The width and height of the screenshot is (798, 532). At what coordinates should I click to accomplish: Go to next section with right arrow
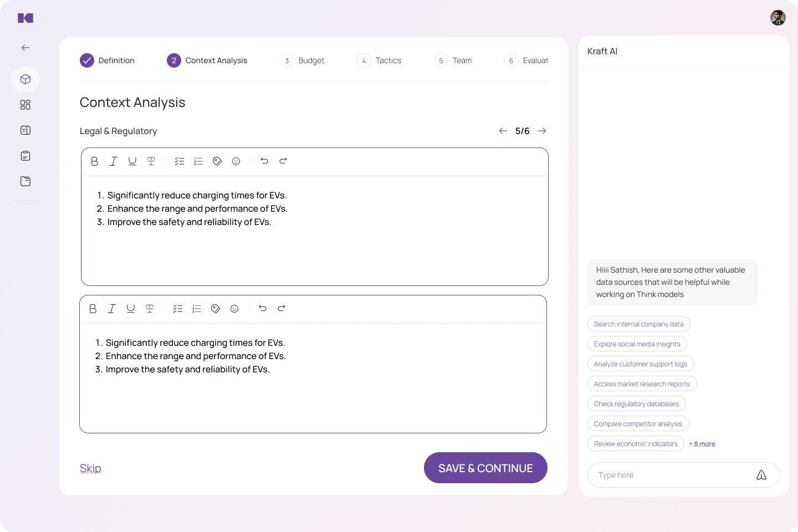[x=542, y=131]
